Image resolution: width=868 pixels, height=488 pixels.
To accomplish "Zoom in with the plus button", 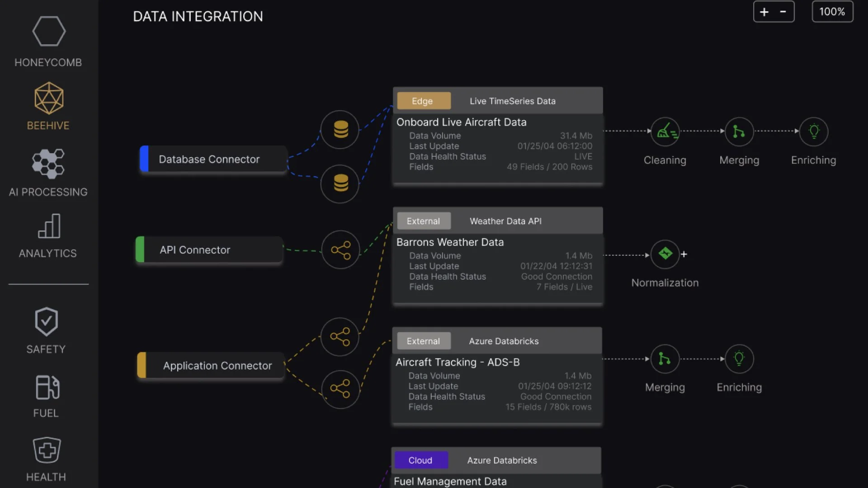I will point(764,12).
